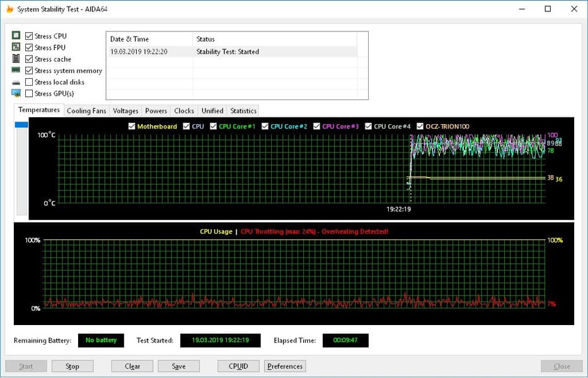Open the Voltages tab

pos(125,111)
